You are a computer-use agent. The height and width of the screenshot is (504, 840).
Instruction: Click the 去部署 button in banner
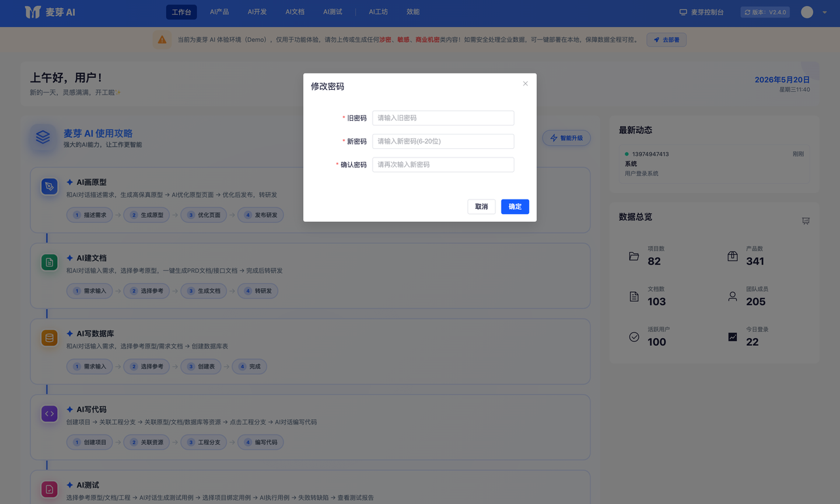tap(667, 40)
